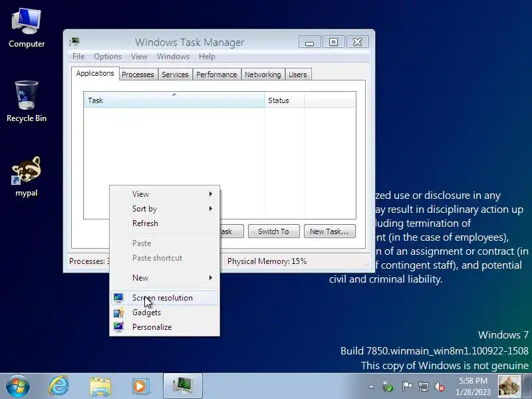
Task: Click the muted volume tray icon
Action: (440, 386)
